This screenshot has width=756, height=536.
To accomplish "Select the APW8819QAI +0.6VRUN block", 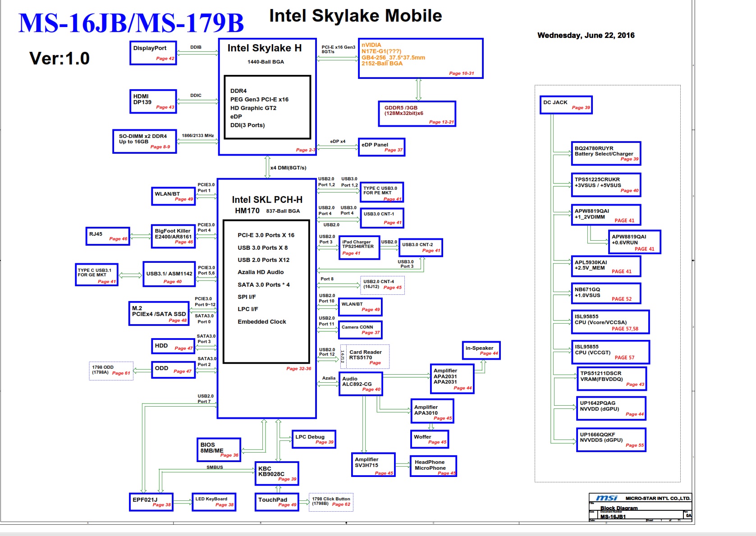I will pyautogui.click(x=634, y=242).
